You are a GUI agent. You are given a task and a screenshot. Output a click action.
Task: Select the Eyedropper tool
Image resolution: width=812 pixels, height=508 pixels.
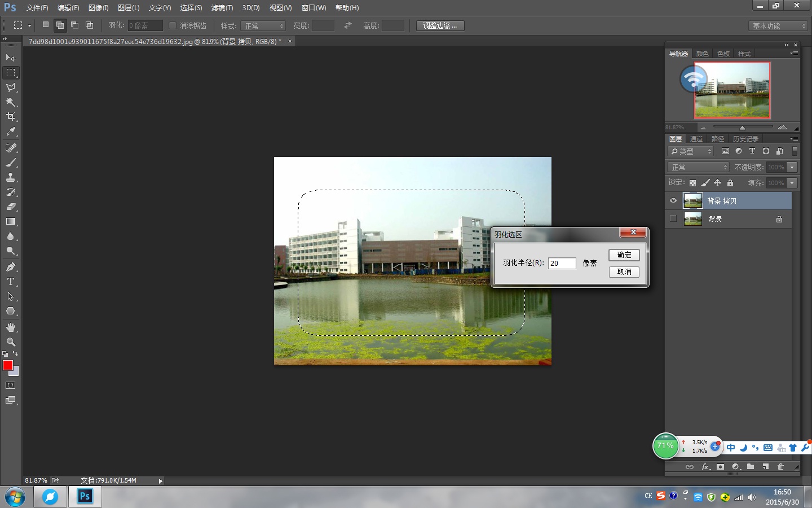click(x=11, y=132)
